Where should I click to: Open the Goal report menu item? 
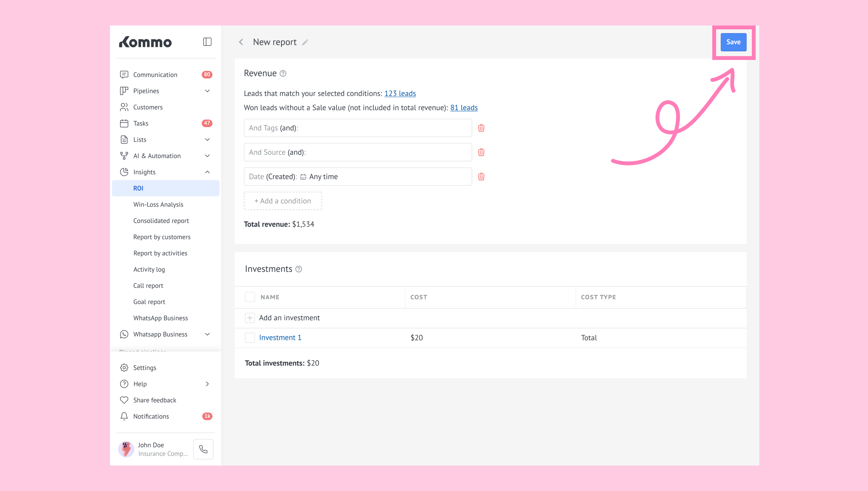(149, 302)
